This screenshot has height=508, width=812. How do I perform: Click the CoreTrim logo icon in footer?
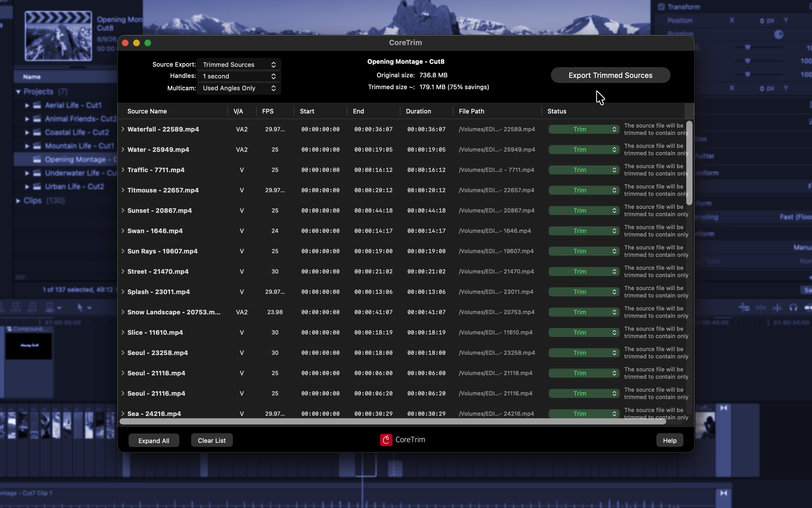tap(386, 440)
